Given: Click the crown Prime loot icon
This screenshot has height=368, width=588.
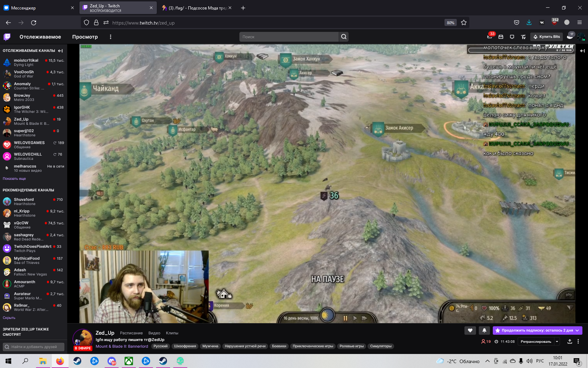Looking at the screenshot, I should tap(523, 37).
